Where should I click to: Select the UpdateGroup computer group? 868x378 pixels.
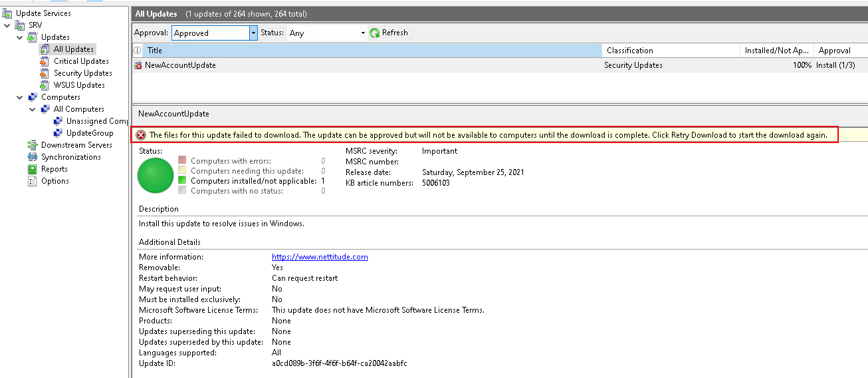click(89, 133)
